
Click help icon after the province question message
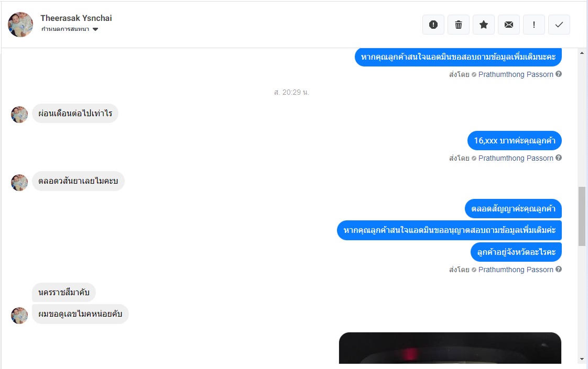tap(558, 269)
